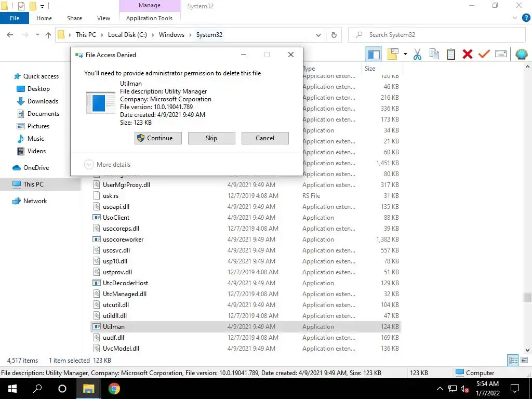The height and width of the screenshot is (399, 532).
Task: Click the file list vertical scrollbar thumb
Action: pos(527,297)
